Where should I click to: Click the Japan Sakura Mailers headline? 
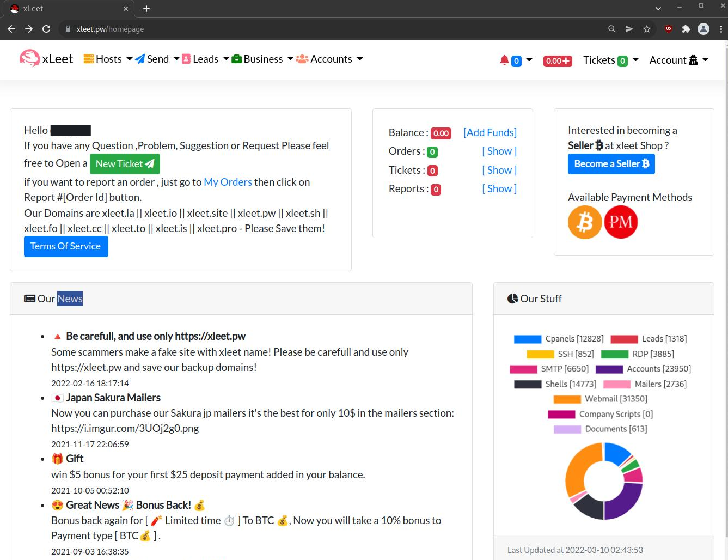[113, 398]
